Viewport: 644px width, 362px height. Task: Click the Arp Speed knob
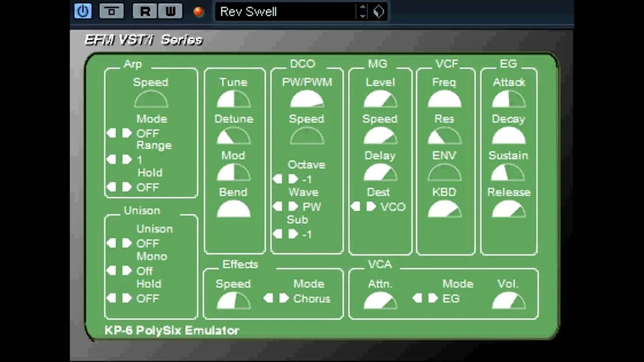pyautogui.click(x=151, y=100)
